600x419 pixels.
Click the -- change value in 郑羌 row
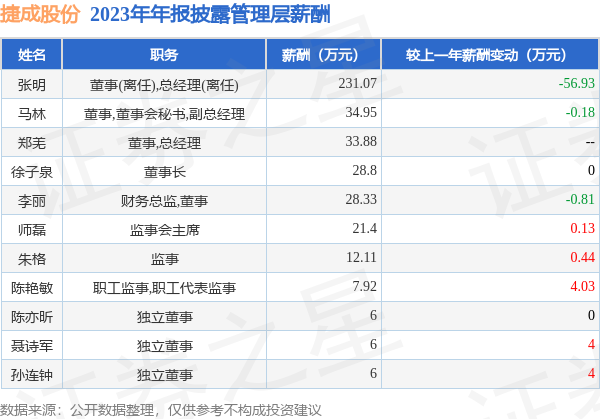tap(590, 142)
